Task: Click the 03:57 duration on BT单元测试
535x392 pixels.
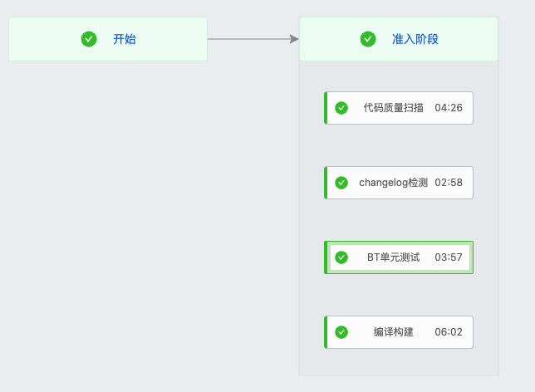Action: (449, 257)
